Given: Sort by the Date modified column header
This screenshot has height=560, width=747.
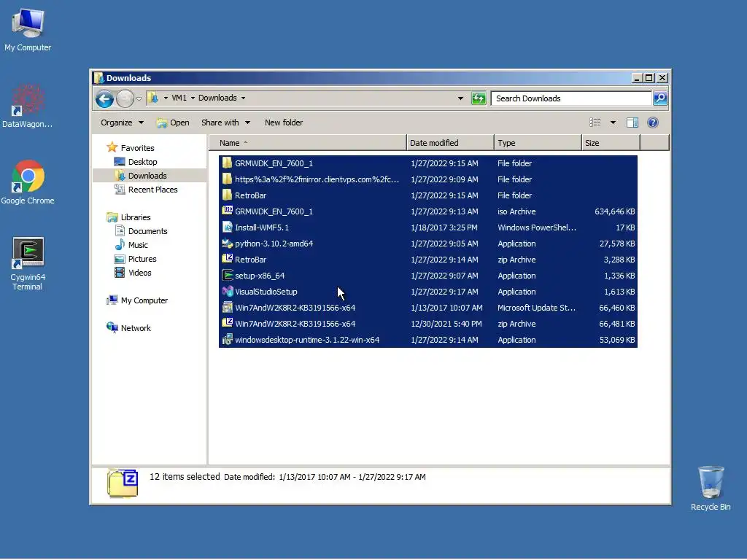Looking at the screenshot, I should click(x=450, y=143).
